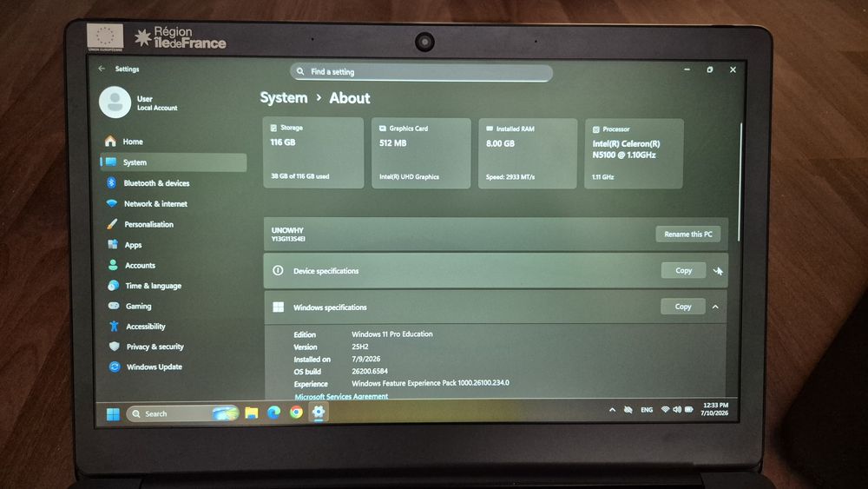Select the OS build 26200.6584 value
This screenshot has width=868, height=489.
click(370, 371)
